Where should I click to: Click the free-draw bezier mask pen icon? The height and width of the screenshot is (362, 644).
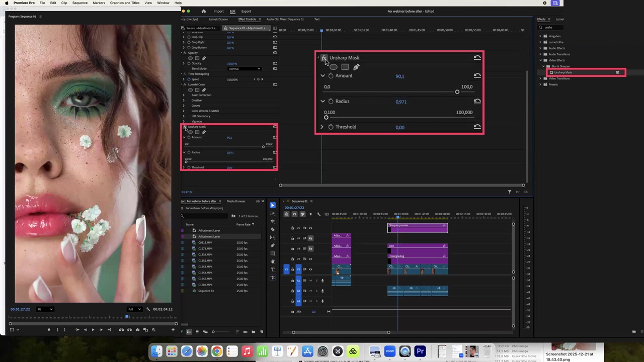pyautogui.click(x=356, y=67)
